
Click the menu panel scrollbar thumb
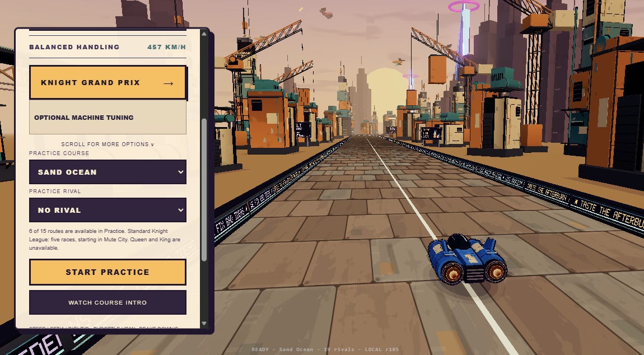click(x=204, y=190)
